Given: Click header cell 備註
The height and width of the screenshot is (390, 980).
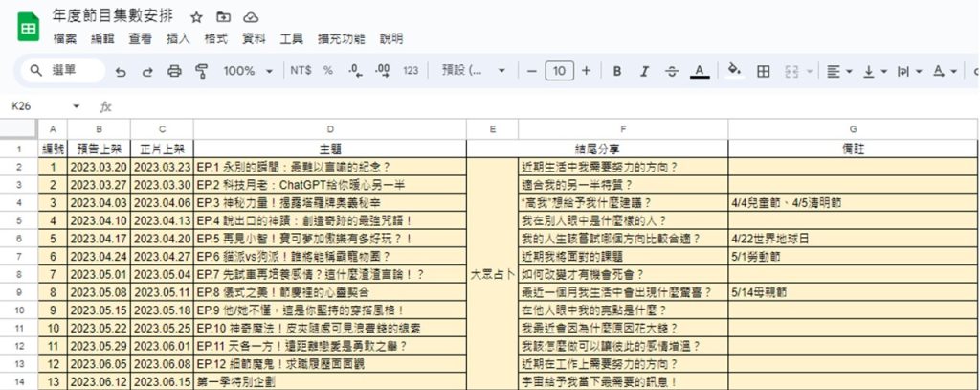Looking at the screenshot, I should [x=854, y=149].
